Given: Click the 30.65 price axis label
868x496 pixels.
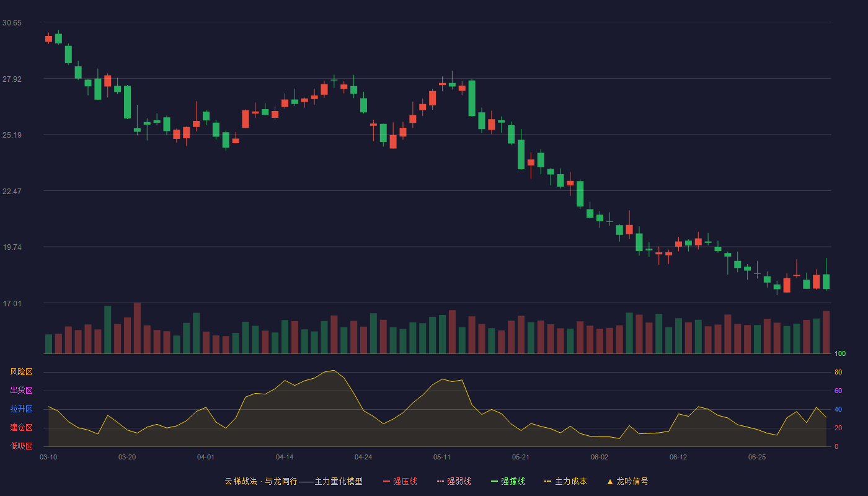Looking at the screenshot, I should pos(12,23).
